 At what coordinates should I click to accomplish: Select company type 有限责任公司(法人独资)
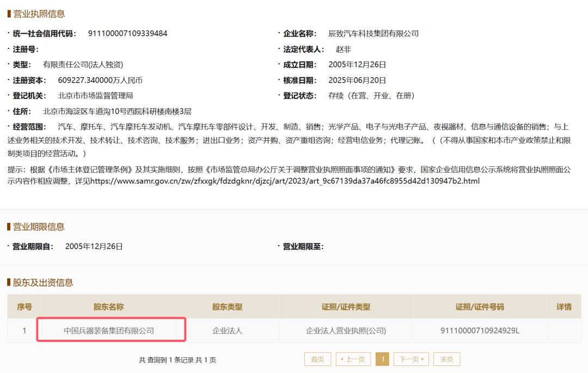coord(83,65)
